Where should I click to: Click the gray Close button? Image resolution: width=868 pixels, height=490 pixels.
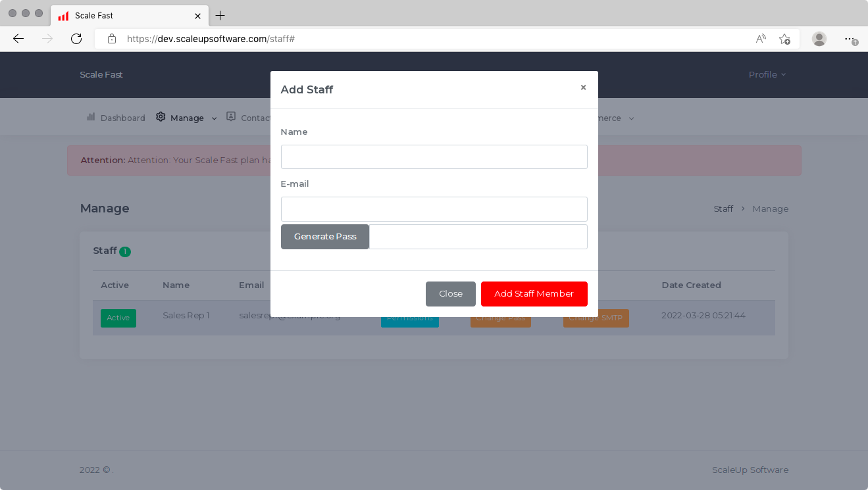point(451,294)
